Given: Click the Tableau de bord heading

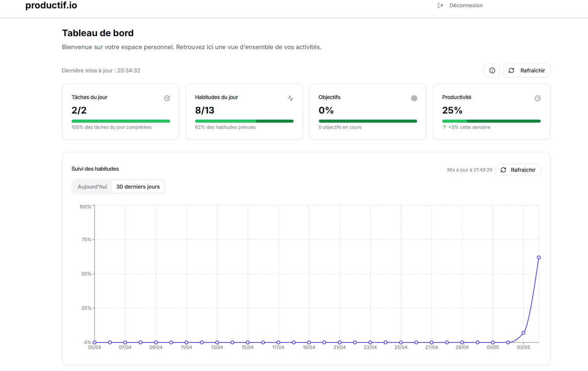Looking at the screenshot, I should pyautogui.click(x=98, y=33).
